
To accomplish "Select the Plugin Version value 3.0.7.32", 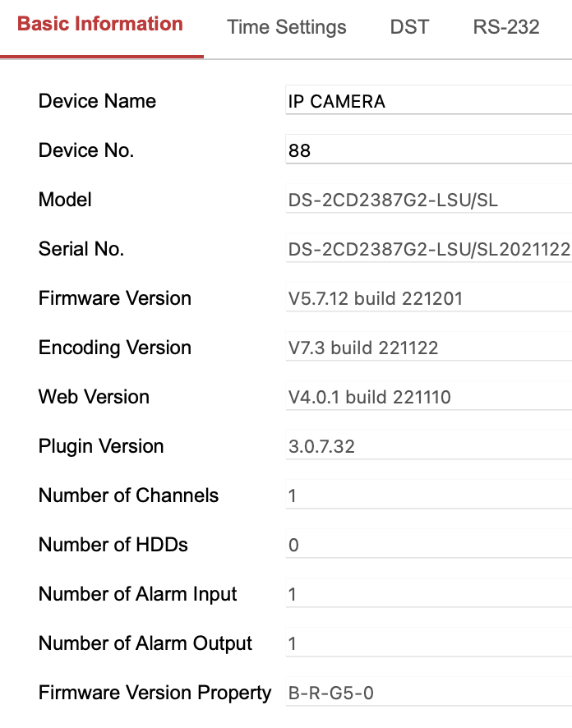I will coord(427,446).
